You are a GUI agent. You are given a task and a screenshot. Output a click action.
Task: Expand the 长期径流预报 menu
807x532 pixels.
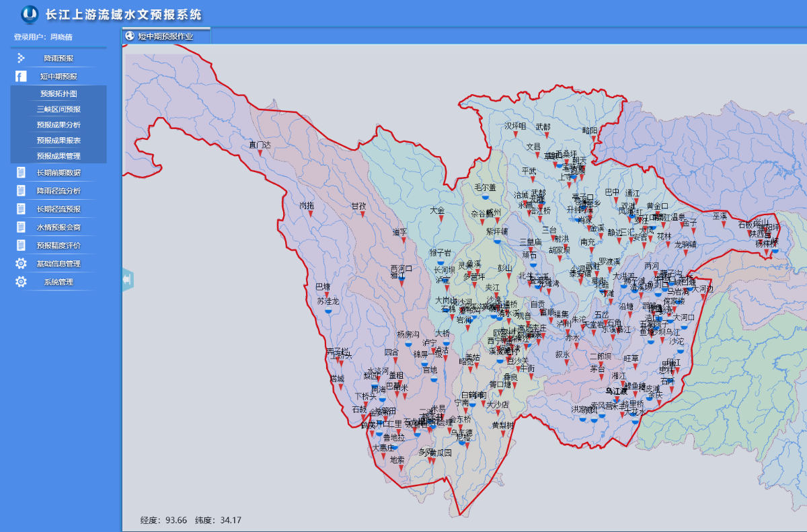[x=59, y=209]
